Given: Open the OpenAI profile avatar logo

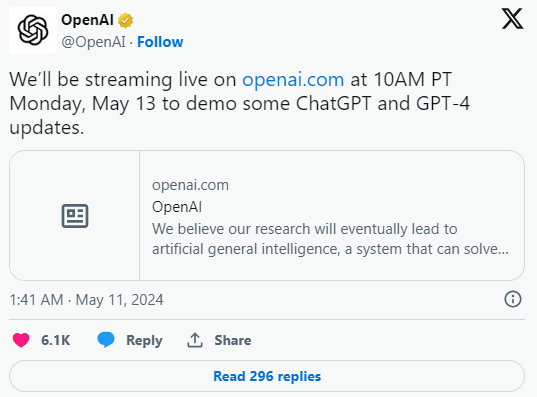Looking at the screenshot, I should tap(33, 30).
